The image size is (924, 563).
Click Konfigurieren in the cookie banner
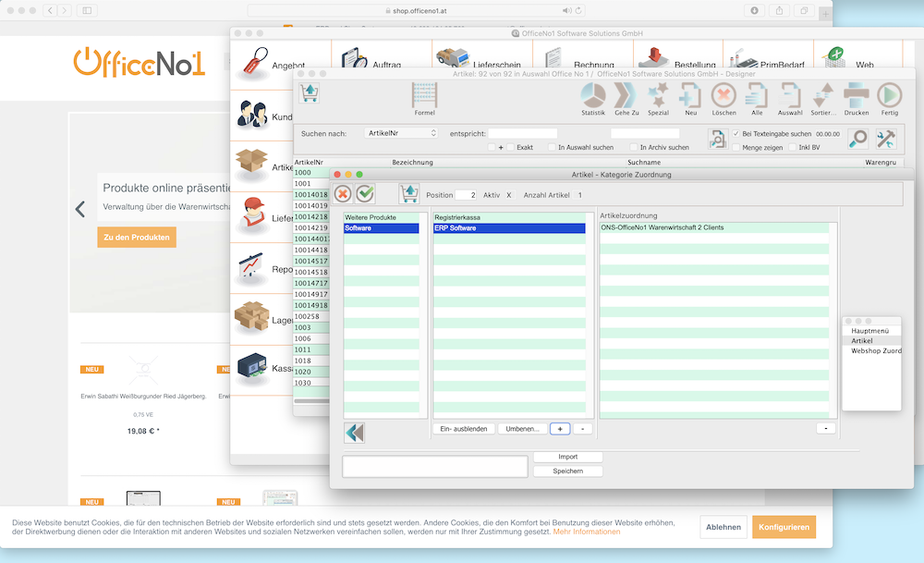coord(784,527)
